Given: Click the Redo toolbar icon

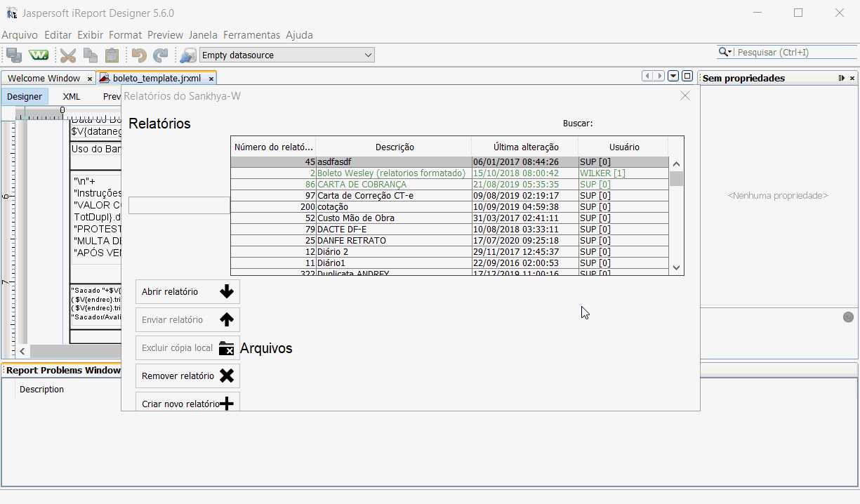Looking at the screenshot, I should [161, 55].
